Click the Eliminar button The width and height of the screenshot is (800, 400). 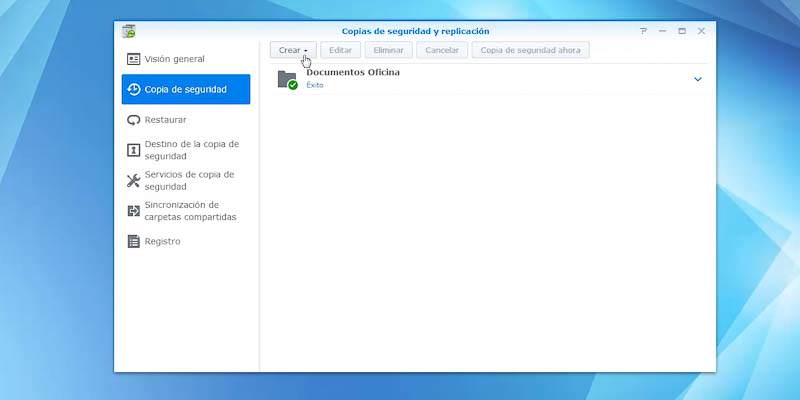(388, 51)
